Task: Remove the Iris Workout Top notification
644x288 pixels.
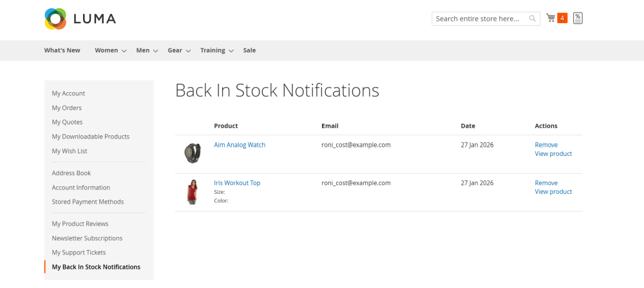Action: tap(546, 183)
